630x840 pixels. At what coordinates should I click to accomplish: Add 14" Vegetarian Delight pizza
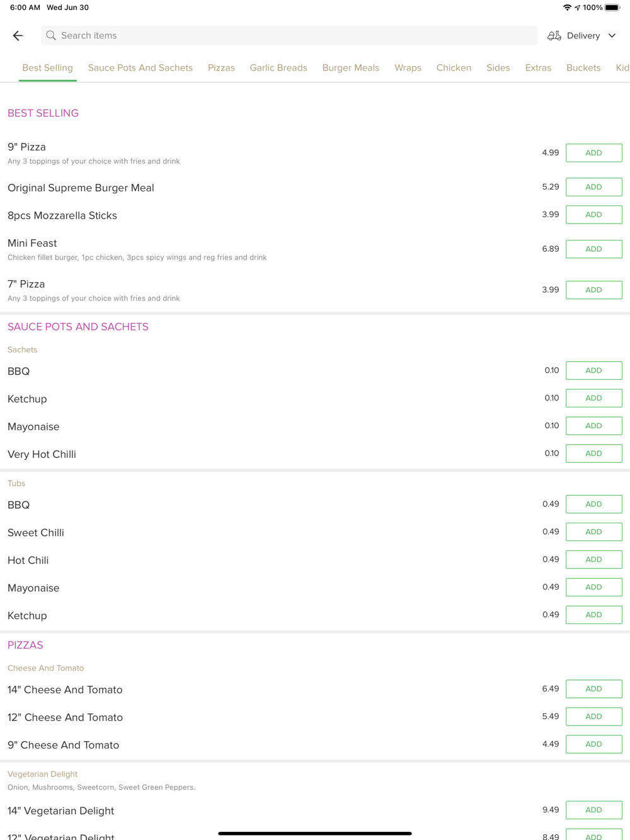[x=593, y=810]
